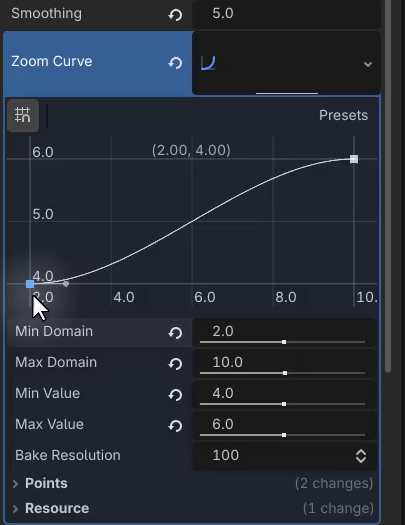This screenshot has height=525, width=405.
Task: Click the (1 change) text beside Resource
Action: click(x=338, y=508)
